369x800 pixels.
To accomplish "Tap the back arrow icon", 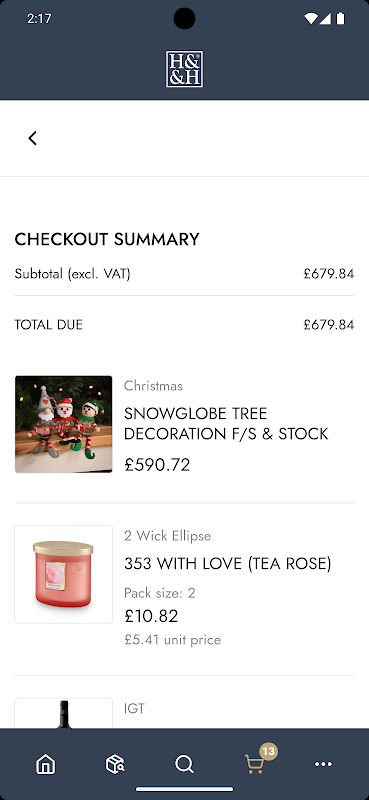I will 33,138.
